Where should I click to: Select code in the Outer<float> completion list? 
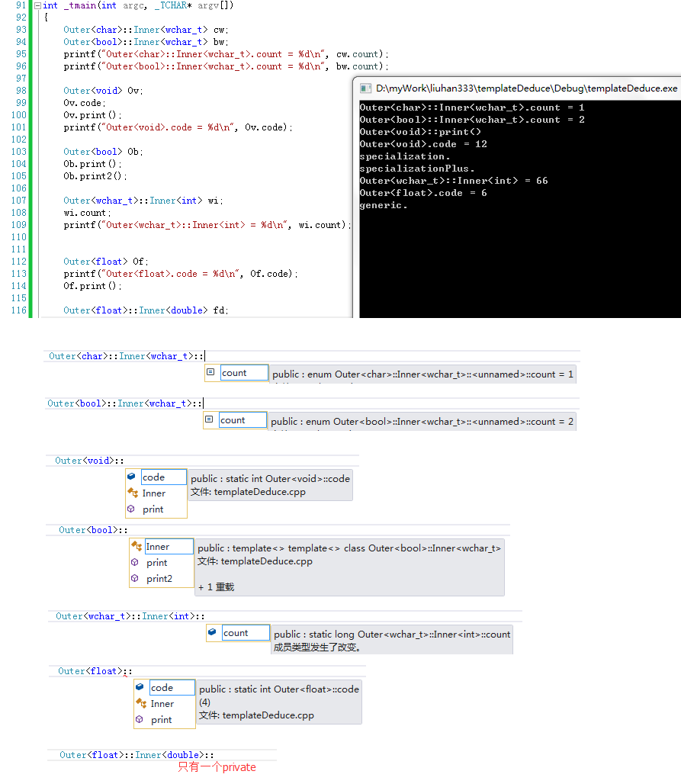point(172,687)
